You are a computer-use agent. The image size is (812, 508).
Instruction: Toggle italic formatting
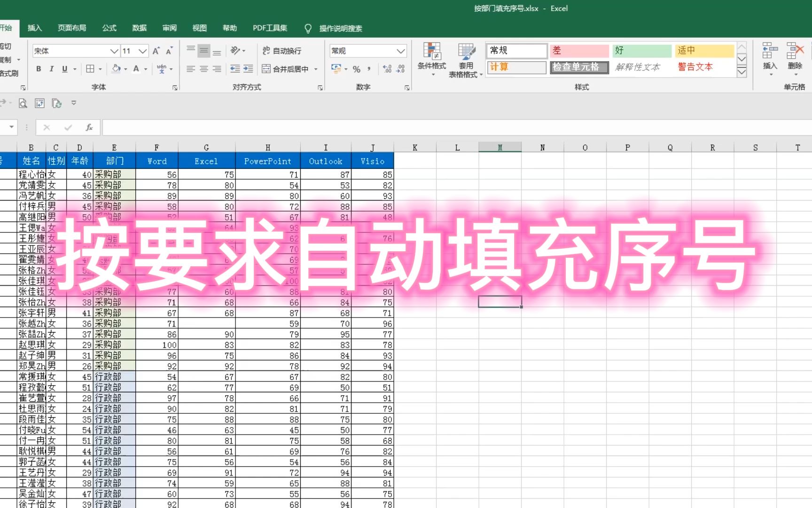click(x=51, y=69)
